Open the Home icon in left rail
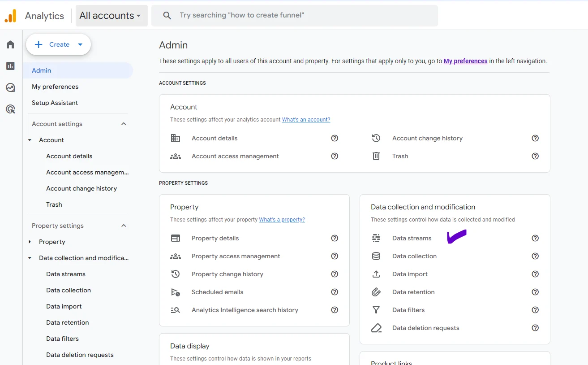This screenshot has height=365, width=588. [10, 44]
